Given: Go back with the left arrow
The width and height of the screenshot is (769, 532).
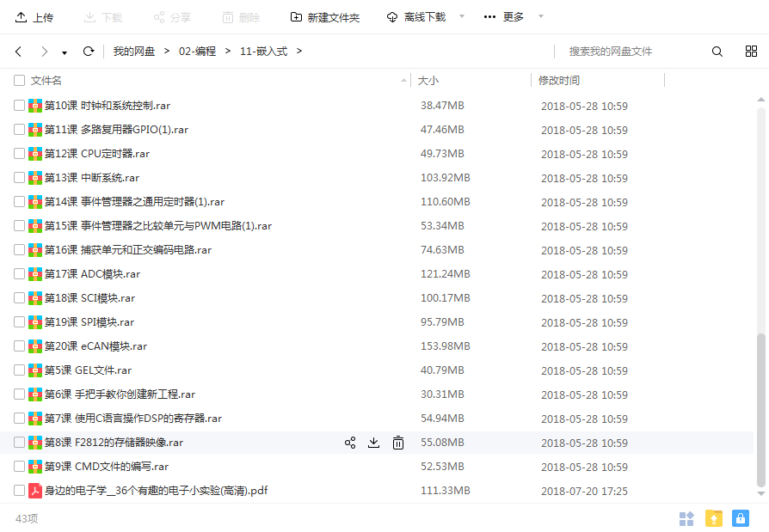Looking at the screenshot, I should tap(19, 52).
